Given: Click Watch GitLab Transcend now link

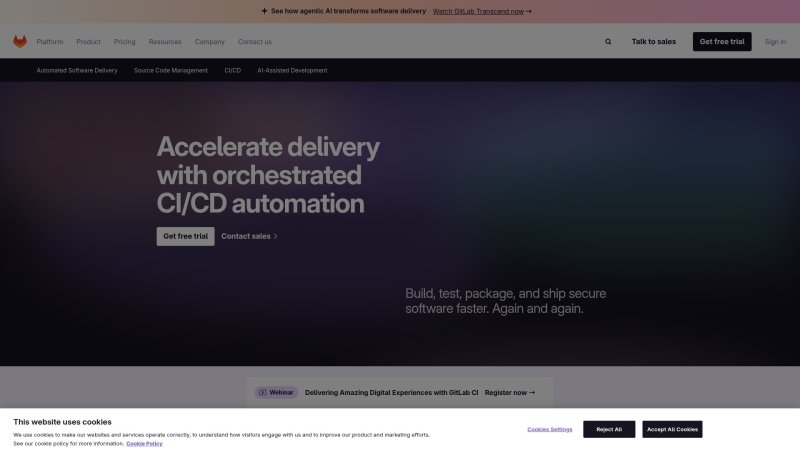Looking at the screenshot, I should (478, 11).
